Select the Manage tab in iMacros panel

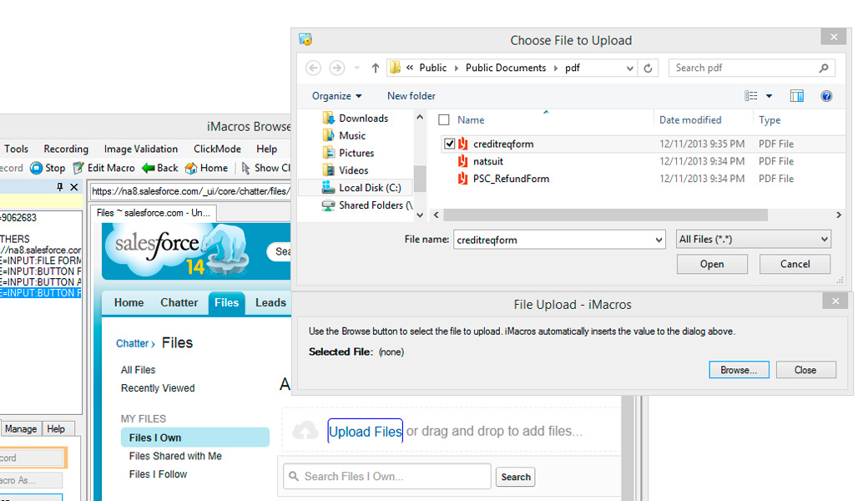click(21, 429)
